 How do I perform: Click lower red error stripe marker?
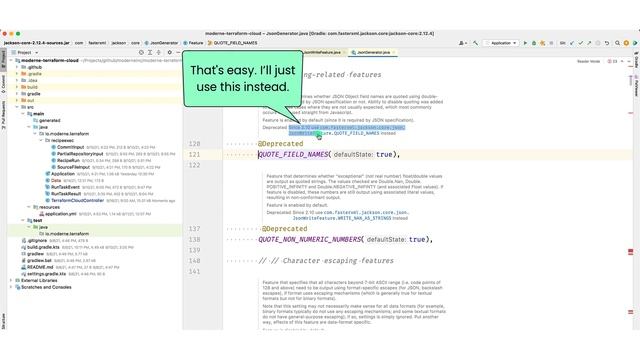point(631,312)
